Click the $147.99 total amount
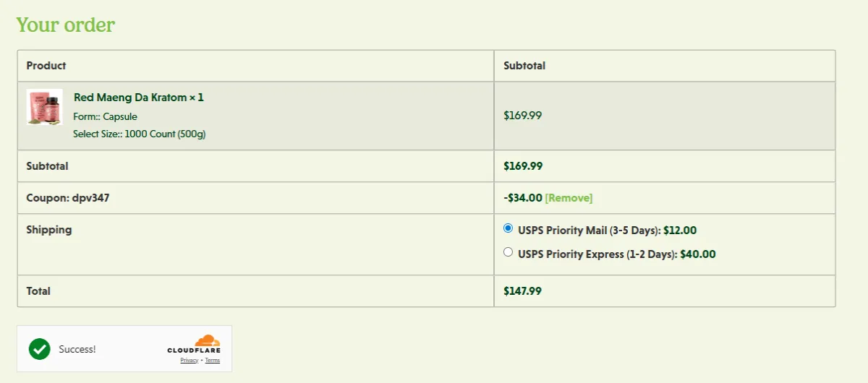868x383 pixels. [522, 291]
